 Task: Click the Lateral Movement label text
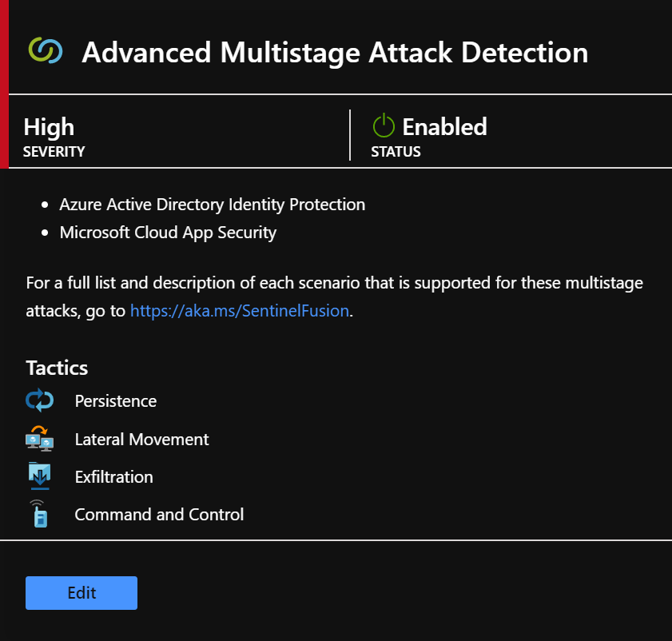pos(141,439)
